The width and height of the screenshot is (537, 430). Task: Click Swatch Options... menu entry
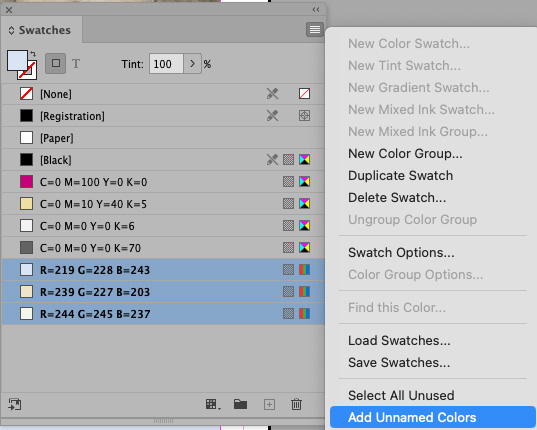click(401, 253)
